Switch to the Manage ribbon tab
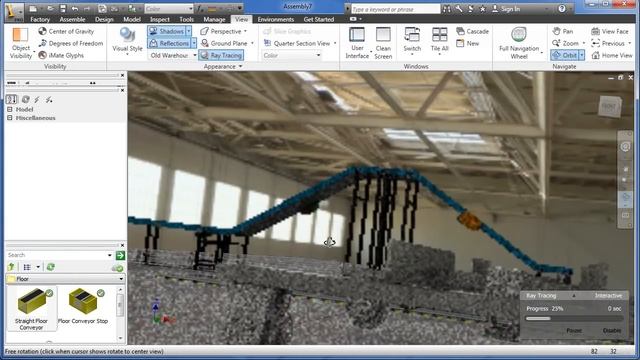Image resolution: width=640 pixels, height=360 pixels. (214, 19)
